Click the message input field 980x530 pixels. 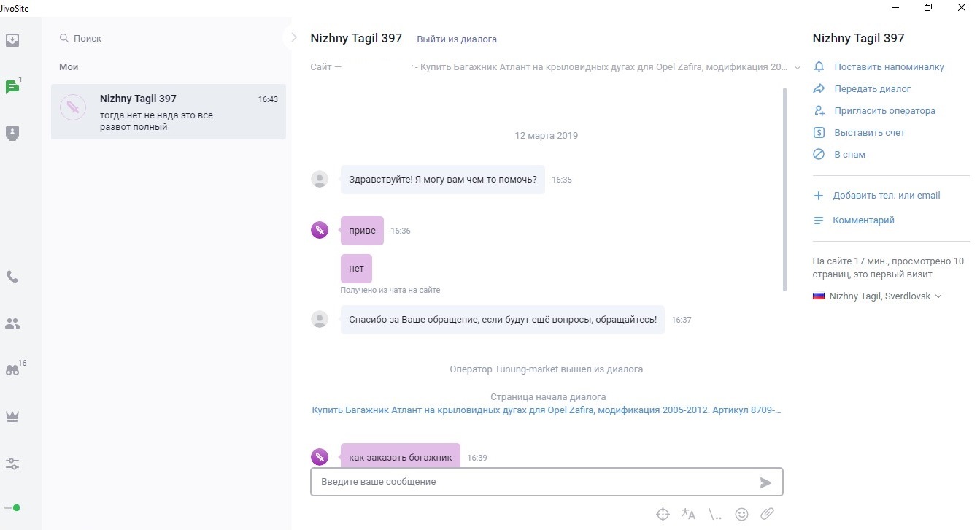[x=533, y=482]
